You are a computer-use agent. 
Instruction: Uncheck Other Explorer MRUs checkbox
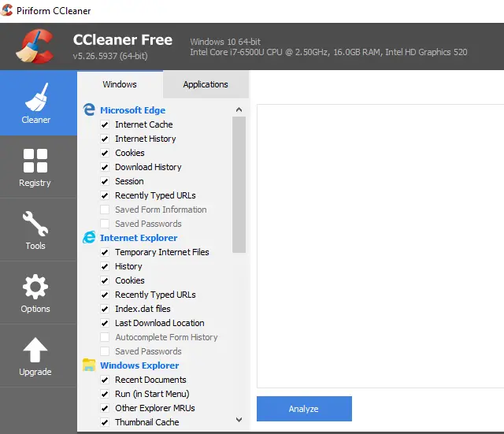(x=105, y=408)
